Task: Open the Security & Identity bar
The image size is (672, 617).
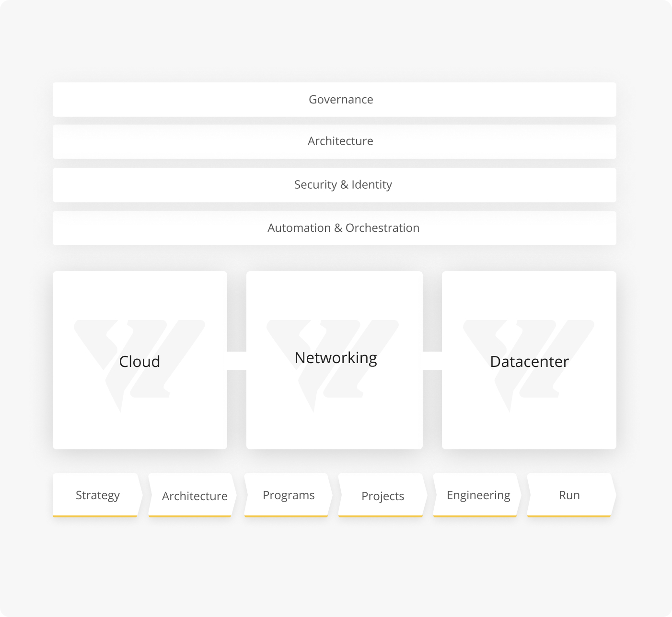Action: pyautogui.click(x=334, y=184)
